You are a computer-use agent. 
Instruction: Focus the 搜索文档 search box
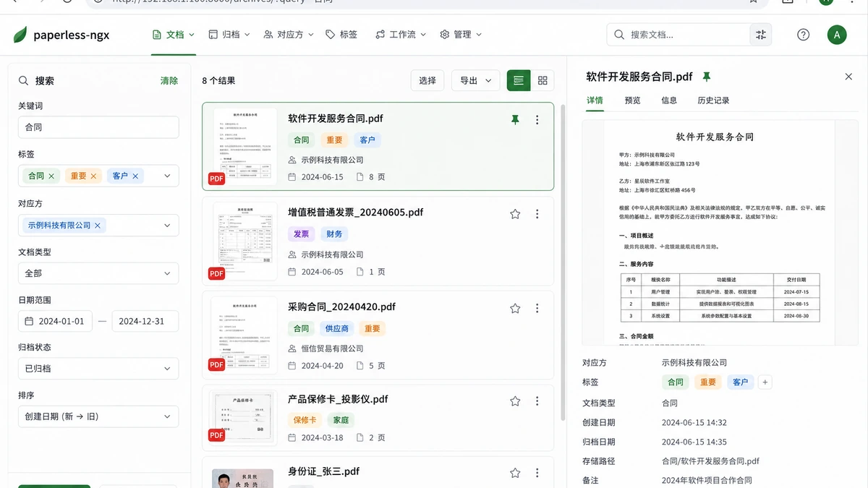coord(678,34)
